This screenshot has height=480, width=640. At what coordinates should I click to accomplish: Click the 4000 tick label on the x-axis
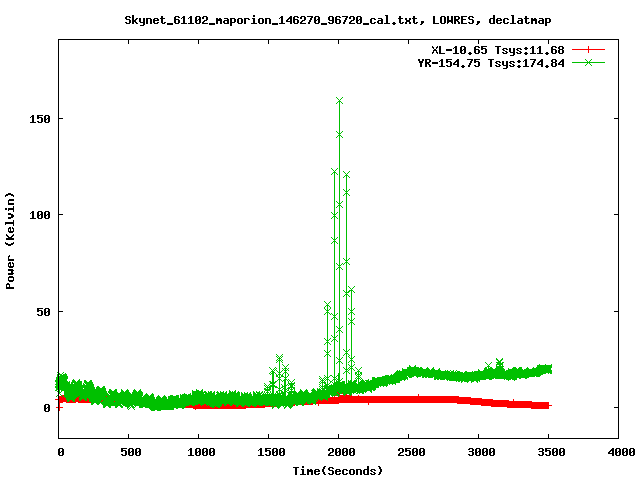[x=618, y=453]
